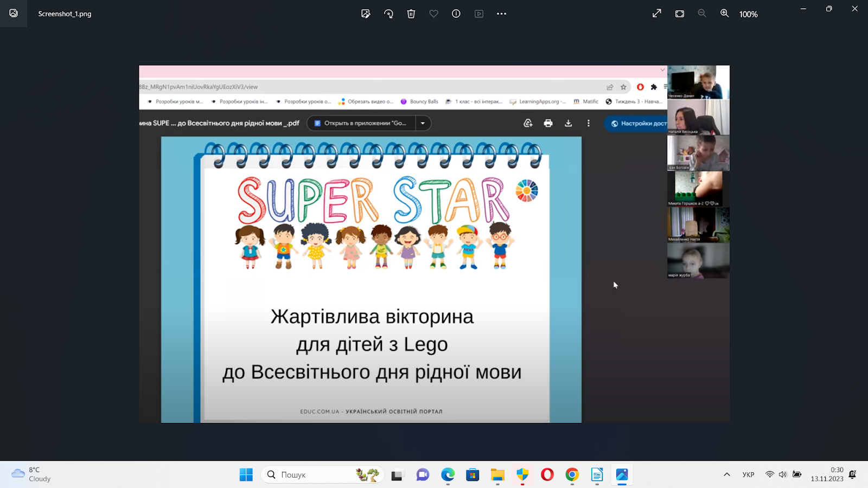The image size is (868, 488).
Task: Click the Настройки доступа button in image
Action: [x=636, y=124]
